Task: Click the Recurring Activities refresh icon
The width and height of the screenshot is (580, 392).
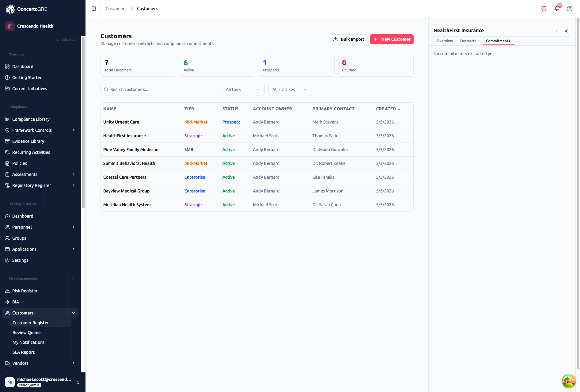Action: (7, 152)
